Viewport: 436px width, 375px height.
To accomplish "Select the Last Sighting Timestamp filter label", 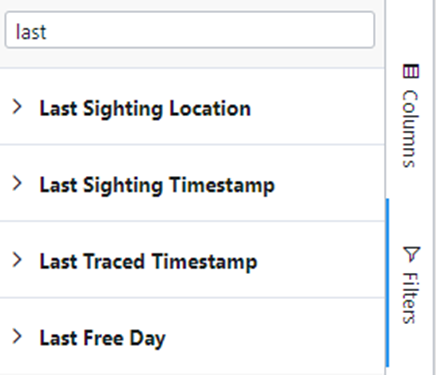I will (157, 185).
